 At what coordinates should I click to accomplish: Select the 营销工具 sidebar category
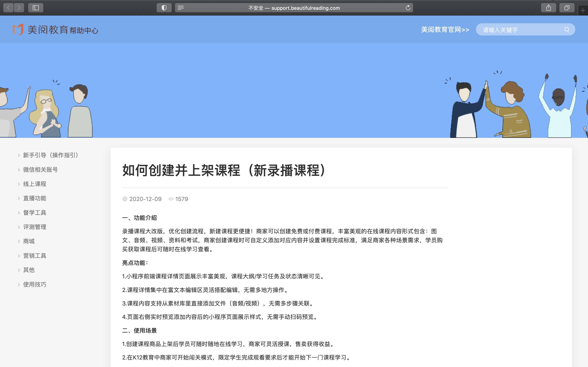pyautogui.click(x=35, y=256)
